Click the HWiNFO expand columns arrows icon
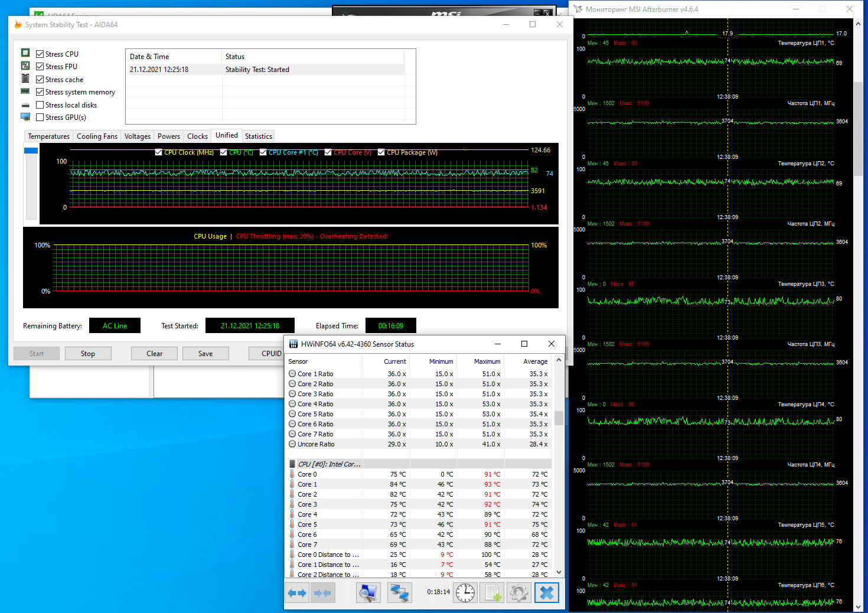 [x=297, y=593]
